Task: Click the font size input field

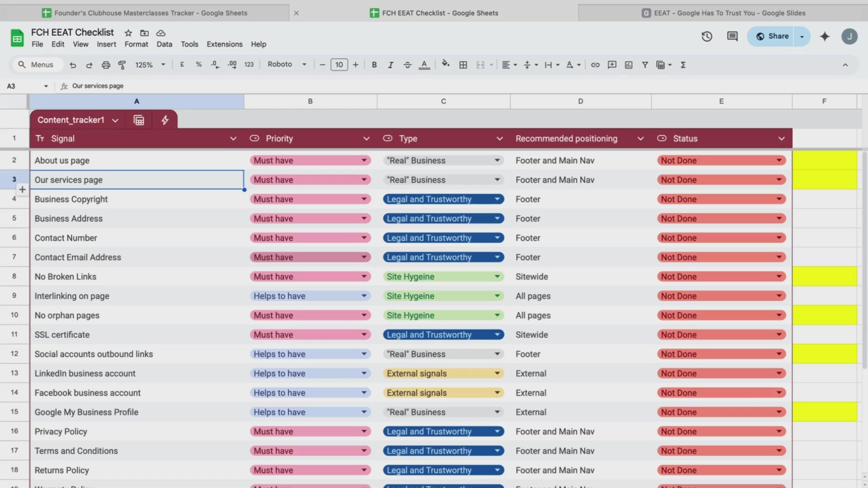Action: [339, 65]
